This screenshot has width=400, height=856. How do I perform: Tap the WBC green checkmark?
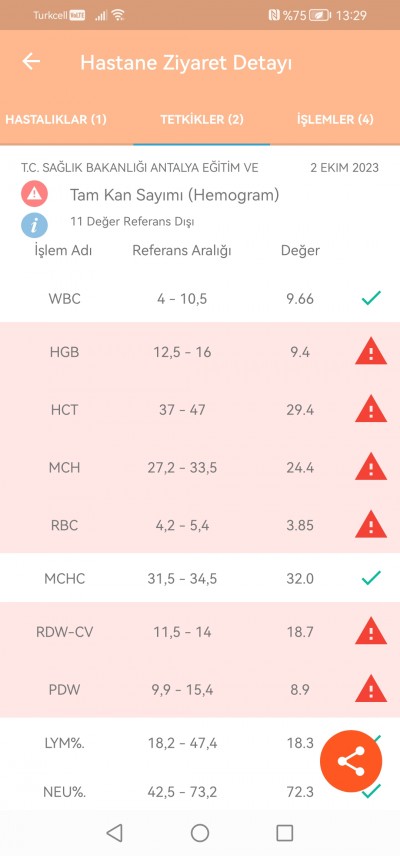pos(371,298)
